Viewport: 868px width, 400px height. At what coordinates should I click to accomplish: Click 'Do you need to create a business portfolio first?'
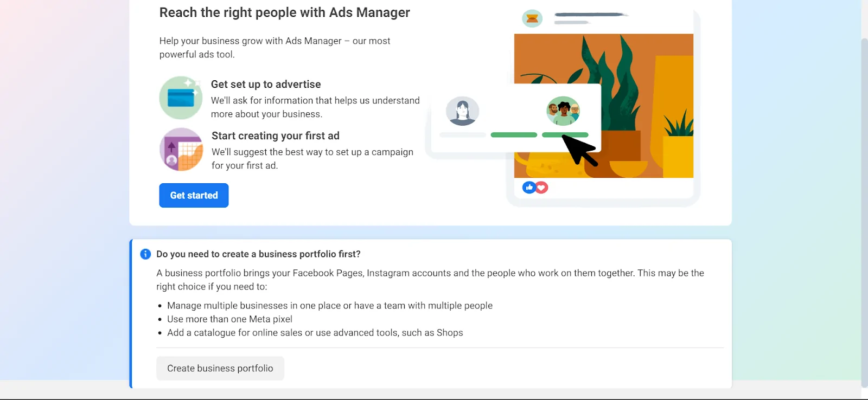tap(258, 254)
